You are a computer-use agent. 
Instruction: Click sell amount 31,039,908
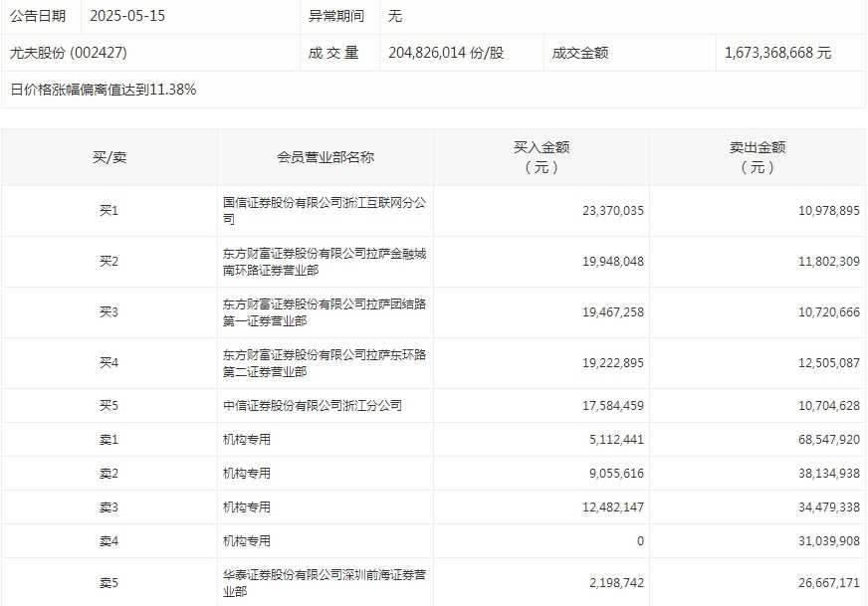(x=829, y=540)
